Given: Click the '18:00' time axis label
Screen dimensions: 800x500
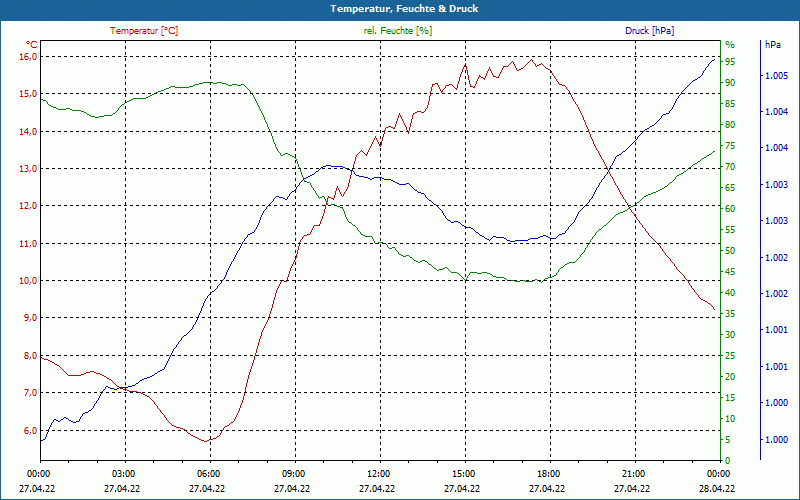Looking at the screenshot, I should tap(547, 474).
